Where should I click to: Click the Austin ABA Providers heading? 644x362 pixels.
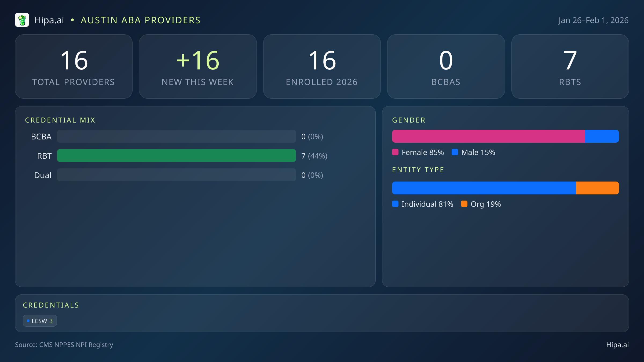(x=141, y=20)
